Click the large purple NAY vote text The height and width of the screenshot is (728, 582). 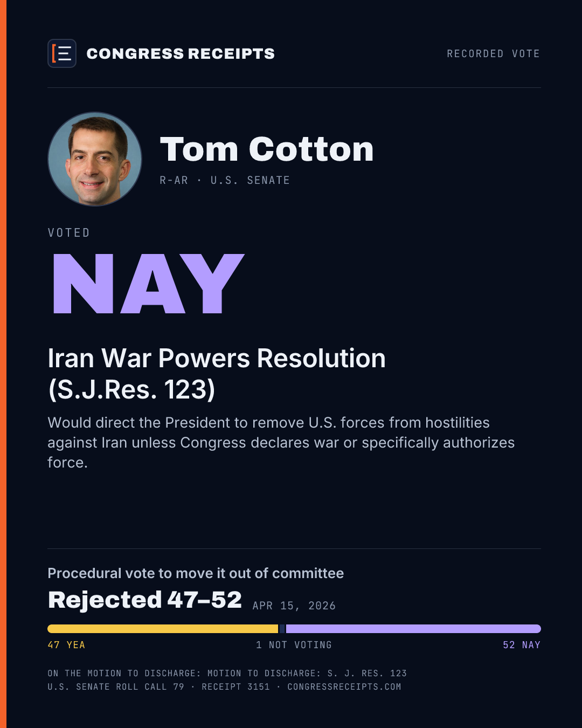[x=149, y=284]
